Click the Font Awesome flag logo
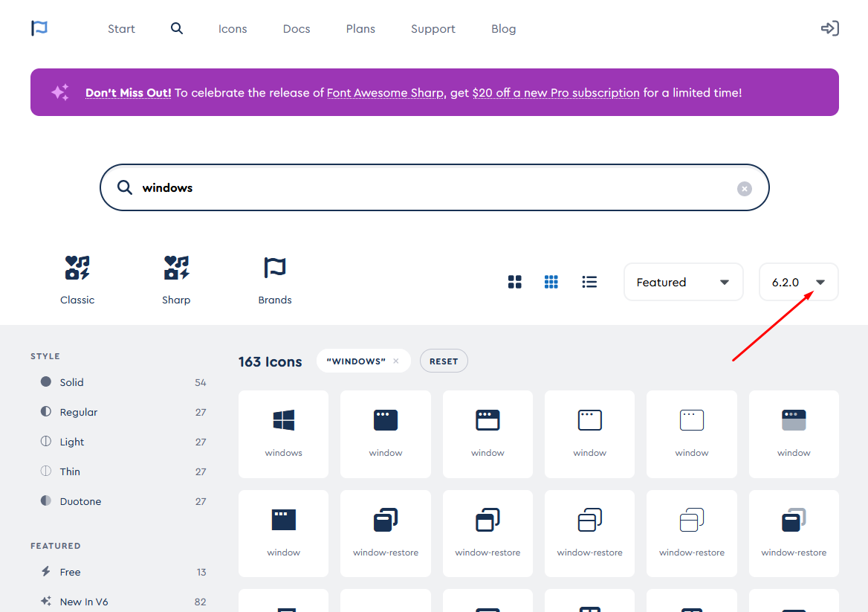 pos(39,28)
